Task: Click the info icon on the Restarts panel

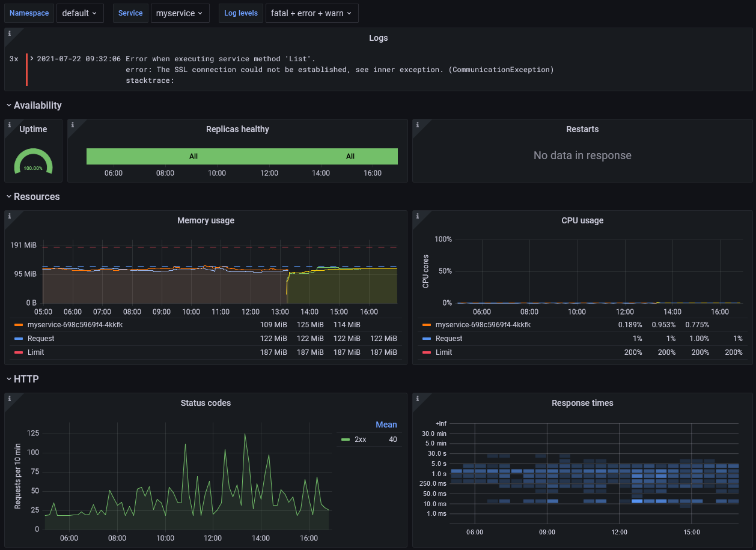Action: pyautogui.click(x=418, y=125)
